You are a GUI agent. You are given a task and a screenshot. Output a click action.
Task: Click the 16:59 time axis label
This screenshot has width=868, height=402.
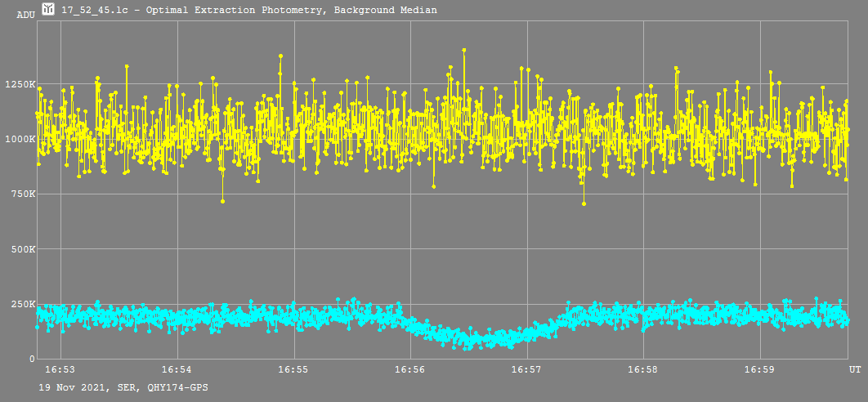point(760,370)
